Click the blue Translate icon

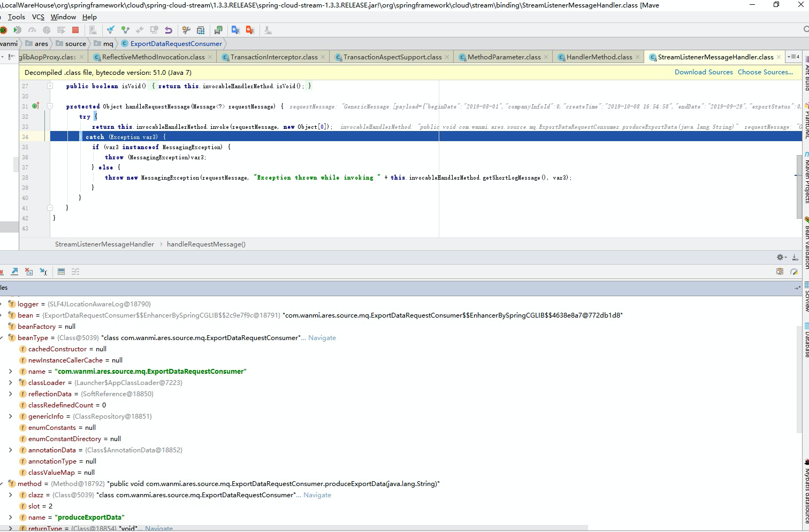click(x=235, y=30)
